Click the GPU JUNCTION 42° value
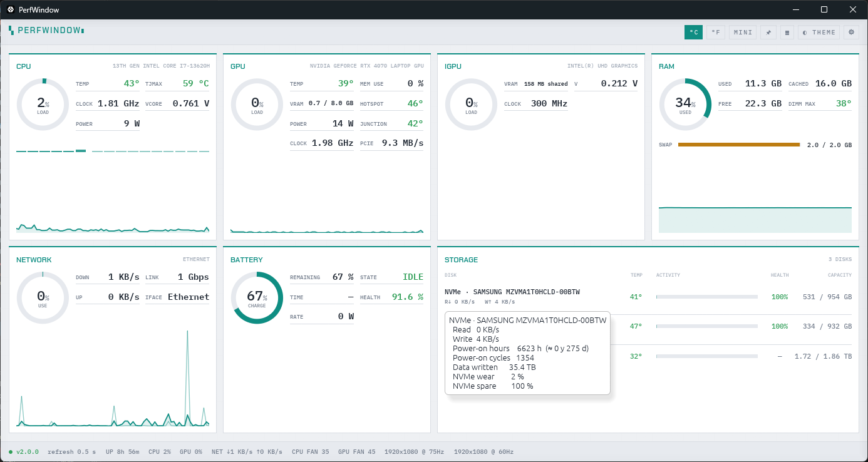Image resolution: width=868 pixels, height=462 pixels. 415,123
